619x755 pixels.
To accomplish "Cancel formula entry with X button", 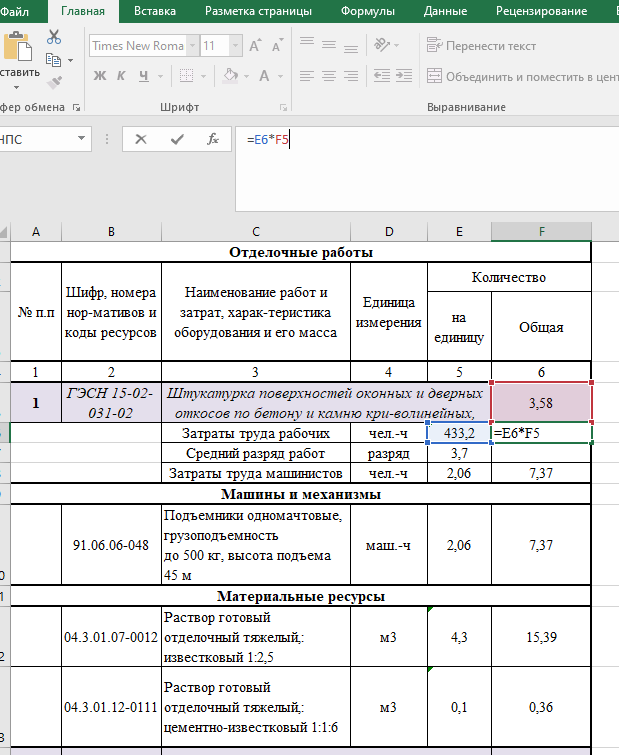I will 141,139.
